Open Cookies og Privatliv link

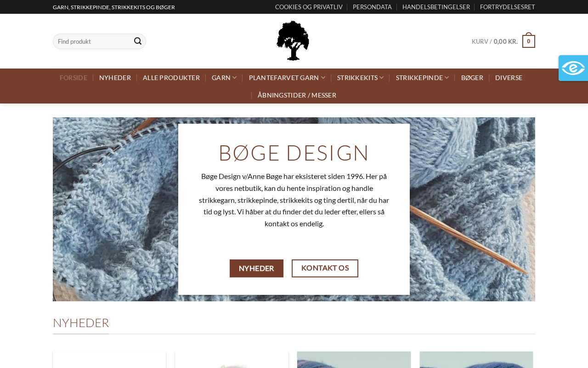point(309,7)
